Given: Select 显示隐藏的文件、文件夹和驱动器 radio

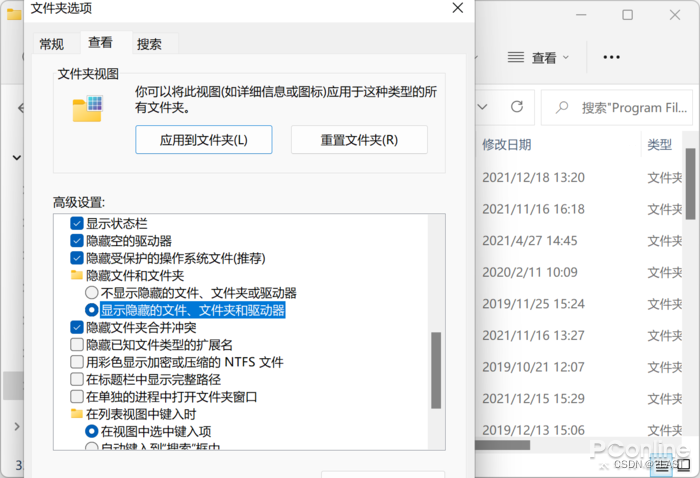Looking at the screenshot, I should [x=92, y=310].
